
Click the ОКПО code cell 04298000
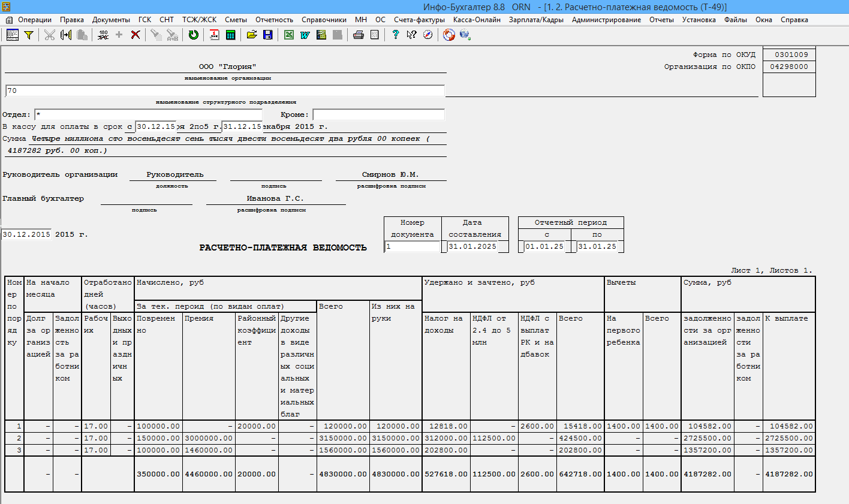(789, 67)
